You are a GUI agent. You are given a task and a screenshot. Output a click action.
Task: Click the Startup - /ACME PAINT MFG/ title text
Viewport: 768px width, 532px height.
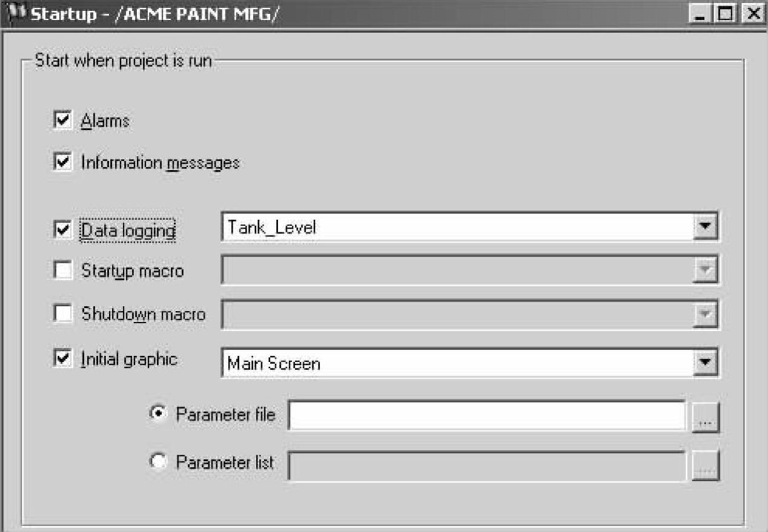point(156,13)
